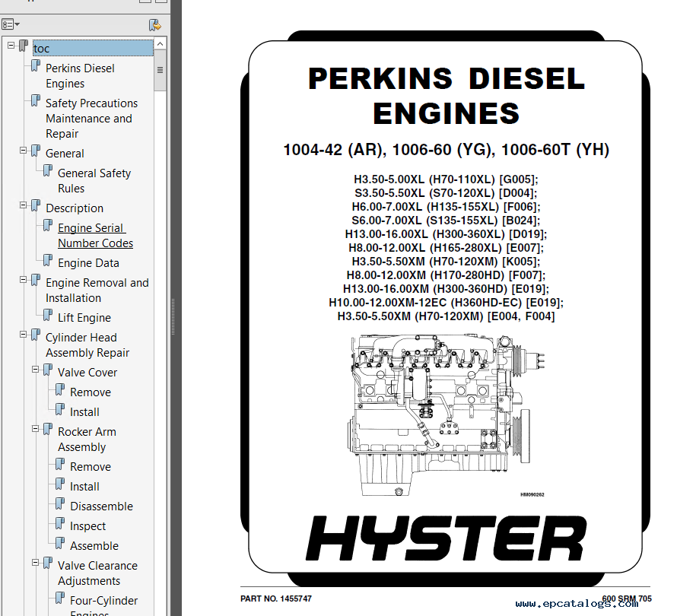Image resolution: width=677 pixels, height=616 pixels.
Task: Go to General Safety Rules bookmark
Action: tap(94, 181)
